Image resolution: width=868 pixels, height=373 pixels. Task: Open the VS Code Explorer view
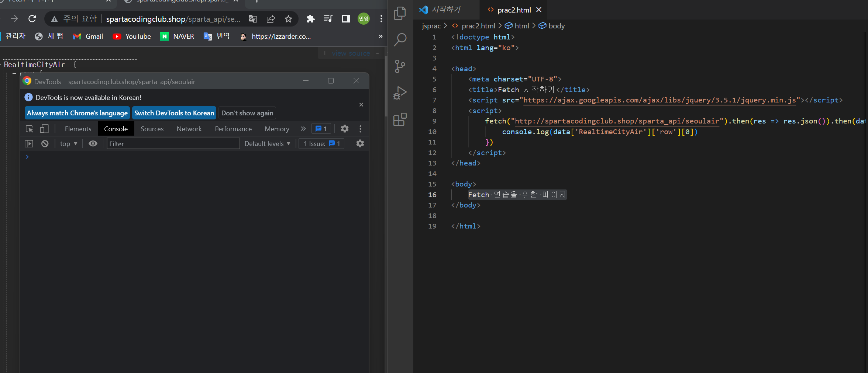click(400, 13)
